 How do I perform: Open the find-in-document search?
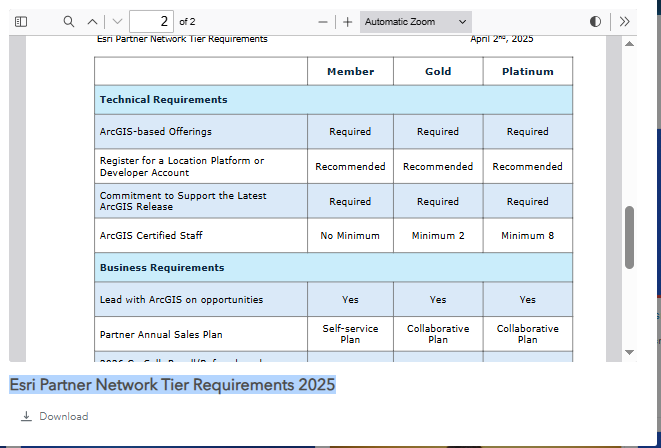coord(69,21)
